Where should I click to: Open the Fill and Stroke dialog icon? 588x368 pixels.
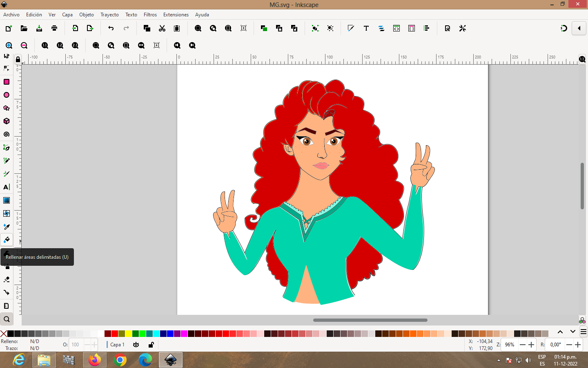351,28
